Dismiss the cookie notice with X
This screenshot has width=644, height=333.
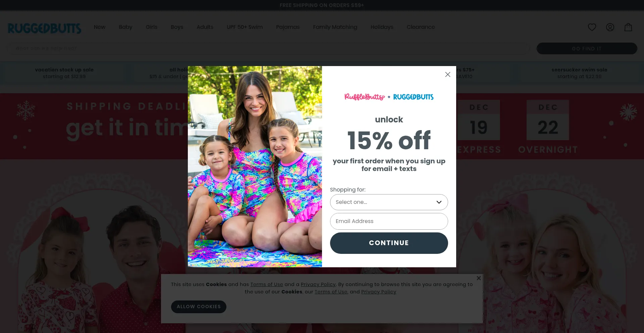(x=479, y=278)
